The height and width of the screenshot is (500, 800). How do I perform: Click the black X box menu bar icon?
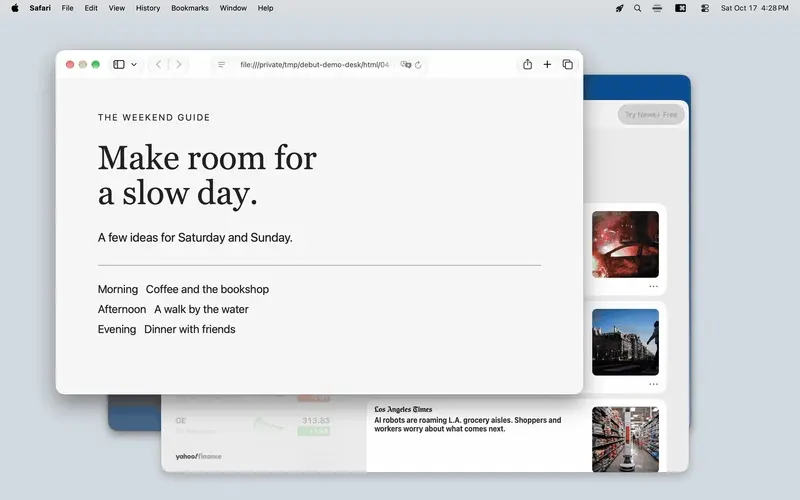click(x=681, y=8)
